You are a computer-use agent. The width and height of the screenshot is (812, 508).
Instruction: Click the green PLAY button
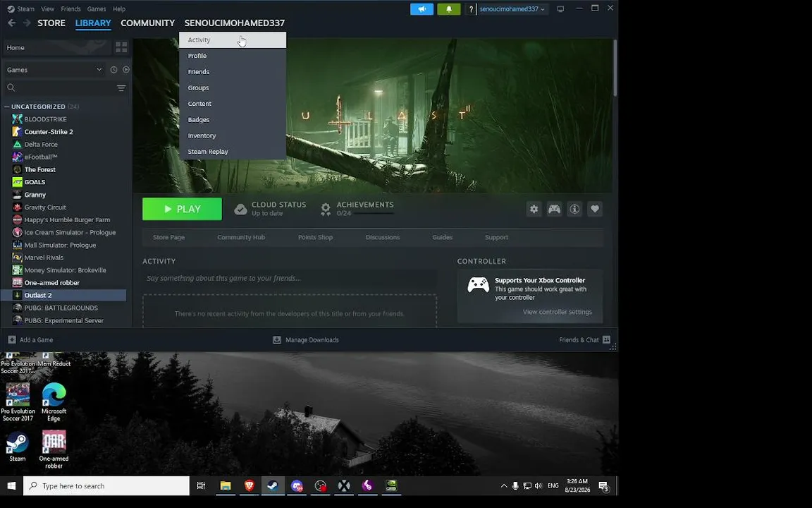(x=183, y=209)
